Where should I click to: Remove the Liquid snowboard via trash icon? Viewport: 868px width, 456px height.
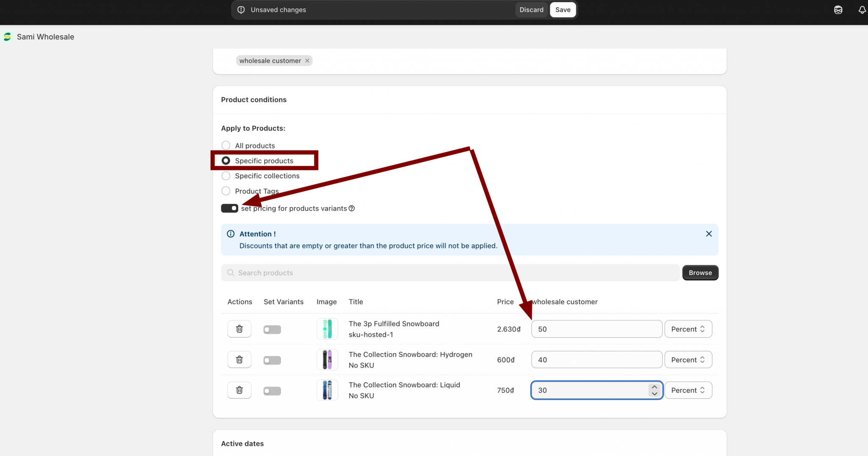coord(239,390)
